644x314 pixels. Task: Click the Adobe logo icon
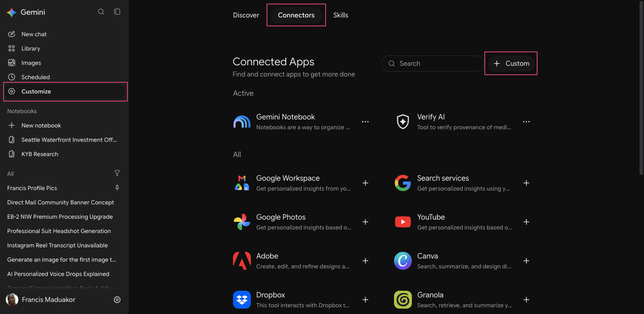point(242,261)
